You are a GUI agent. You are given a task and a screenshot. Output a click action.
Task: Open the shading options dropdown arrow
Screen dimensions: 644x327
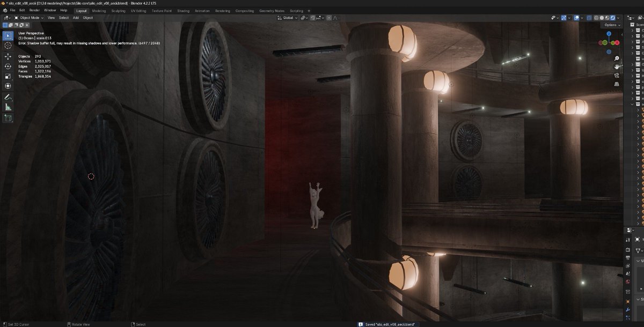(x=618, y=18)
